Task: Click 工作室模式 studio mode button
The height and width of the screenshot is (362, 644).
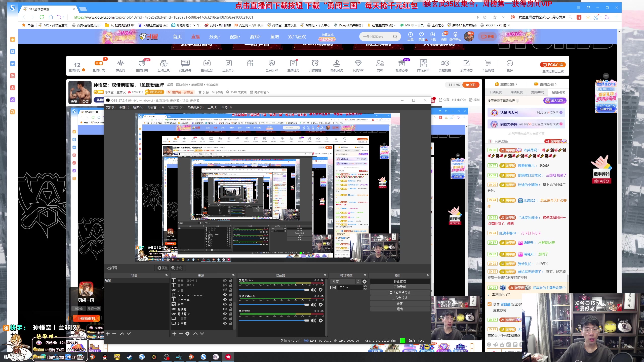Action: coord(400,298)
